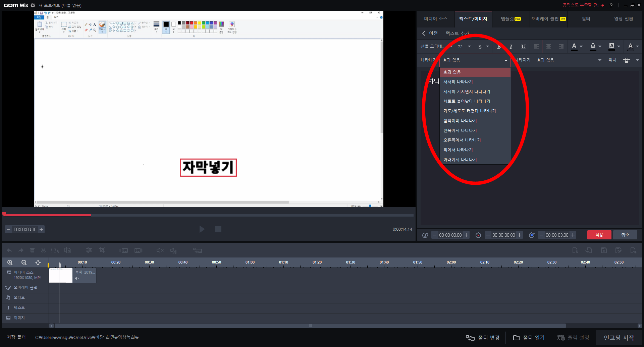Stop the preview playback
Screen dimensions: 644x347
point(218,229)
